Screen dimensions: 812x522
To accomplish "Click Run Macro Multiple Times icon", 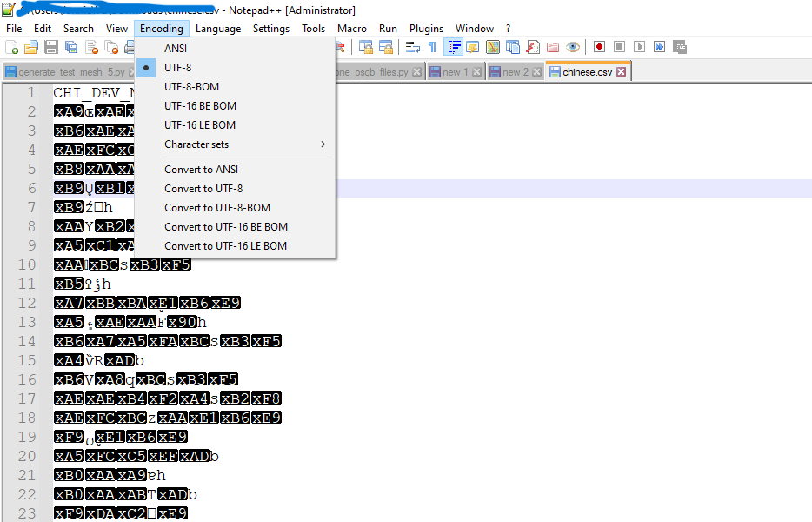I will (x=659, y=47).
